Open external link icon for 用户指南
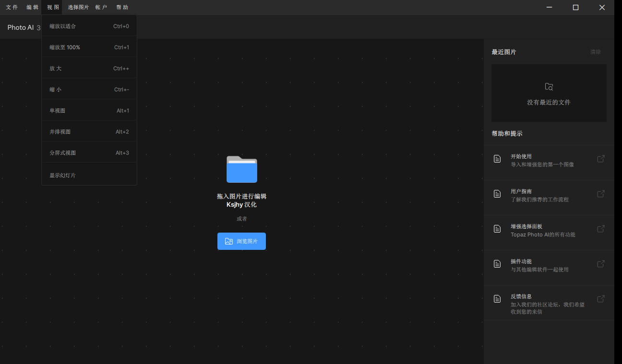The height and width of the screenshot is (364, 622). [600, 194]
